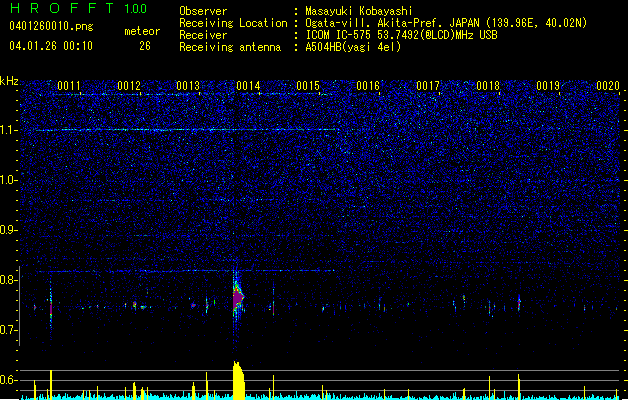Click the HROFFT 1.0.0 title text

[x=79, y=8]
